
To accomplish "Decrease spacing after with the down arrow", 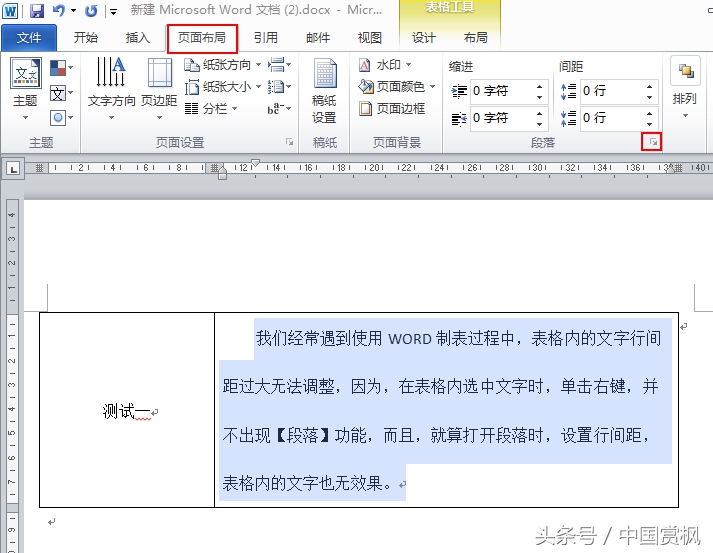I will point(649,124).
